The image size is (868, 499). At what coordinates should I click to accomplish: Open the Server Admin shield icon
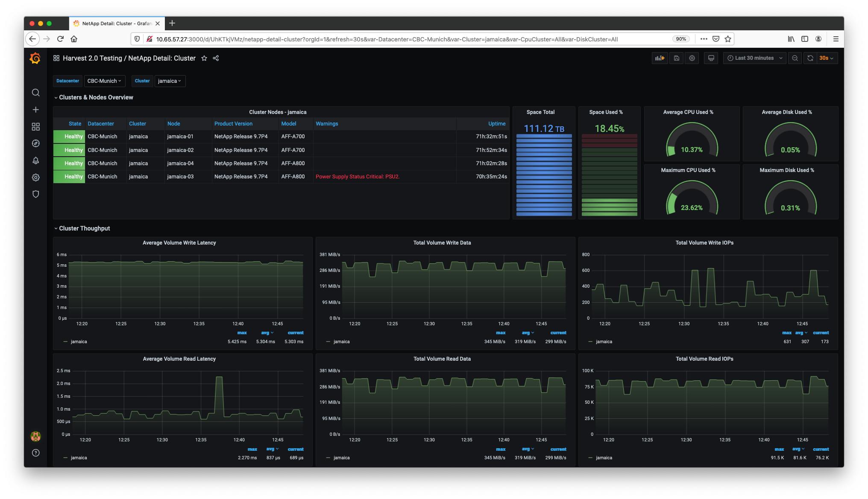(x=36, y=194)
